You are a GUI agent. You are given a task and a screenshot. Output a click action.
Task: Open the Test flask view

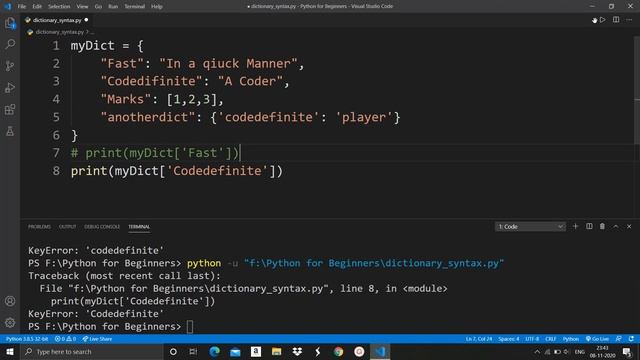10,131
